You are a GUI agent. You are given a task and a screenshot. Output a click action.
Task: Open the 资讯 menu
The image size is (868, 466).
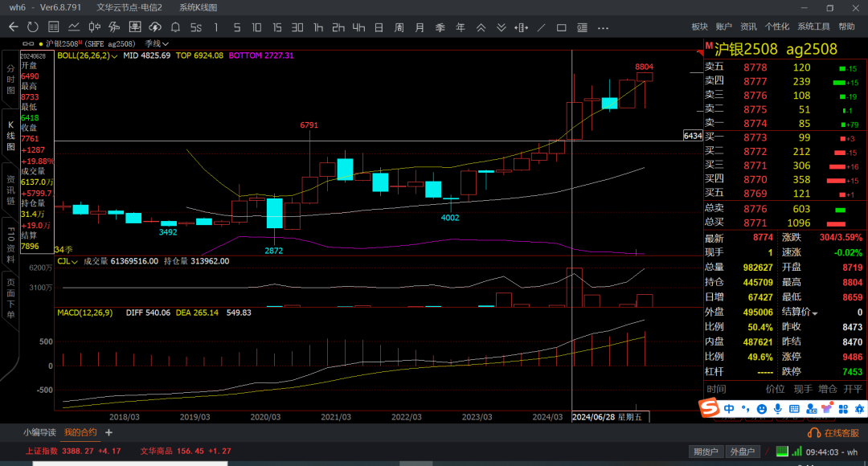click(748, 27)
